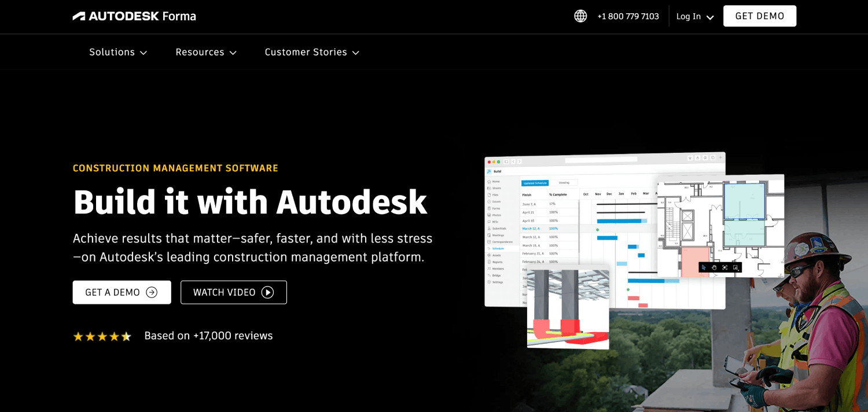Expand the Log In dropdown
Screen dimensions: 868x412
[695, 16]
